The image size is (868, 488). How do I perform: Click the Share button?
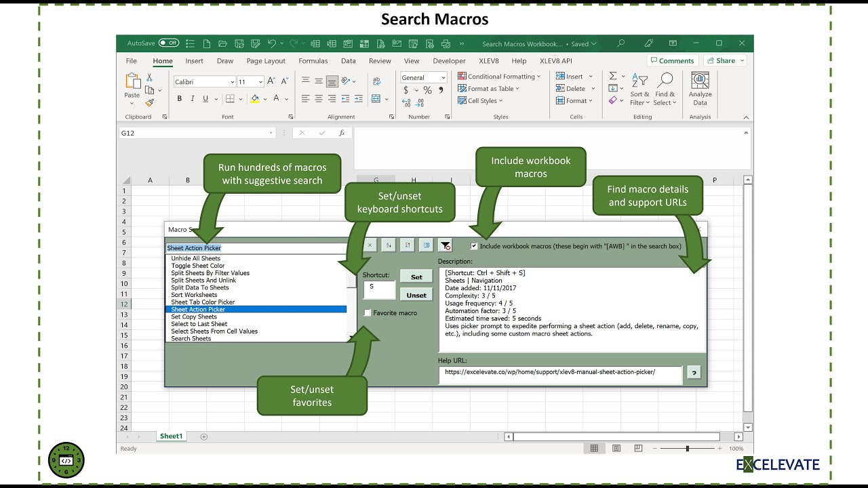click(725, 60)
